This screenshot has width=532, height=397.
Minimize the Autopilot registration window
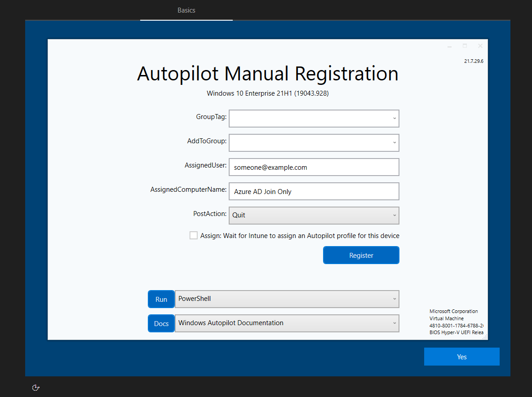450,46
